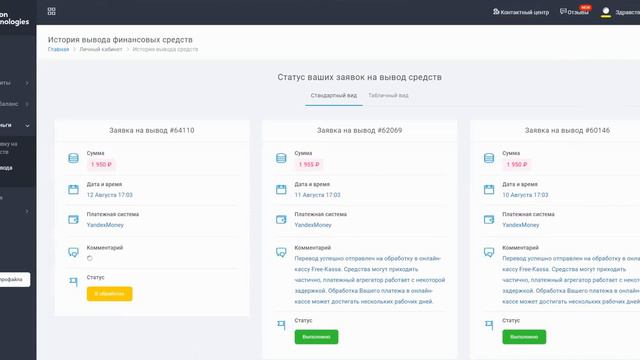Click comment text in request #62069
Viewport: 640px width, 360px height.
(x=370, y=280)
